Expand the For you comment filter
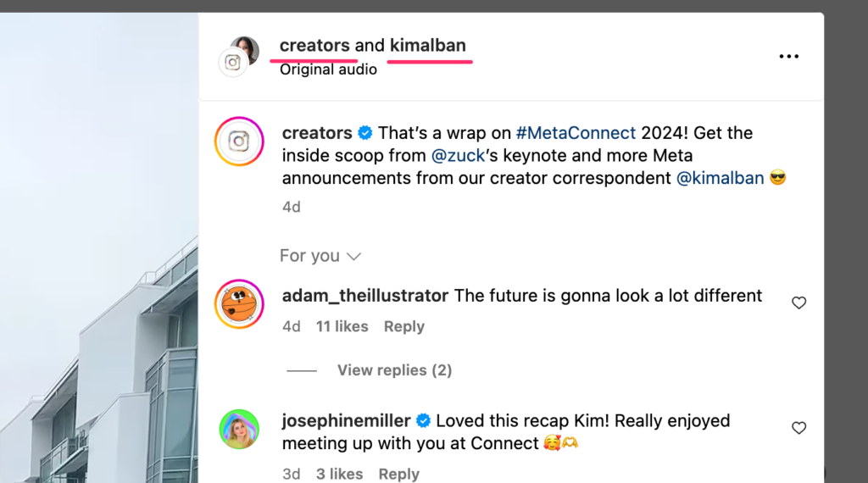Viewport: 868px width, 483px height. point(320,256)
